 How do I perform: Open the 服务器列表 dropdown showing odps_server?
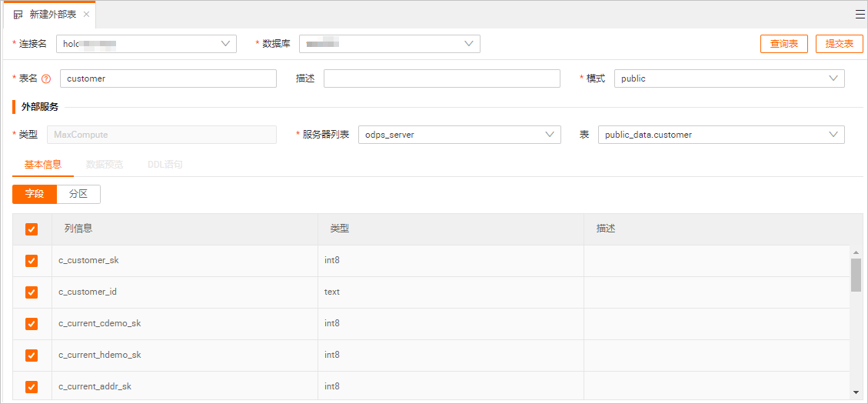click(x=460, y=135)
